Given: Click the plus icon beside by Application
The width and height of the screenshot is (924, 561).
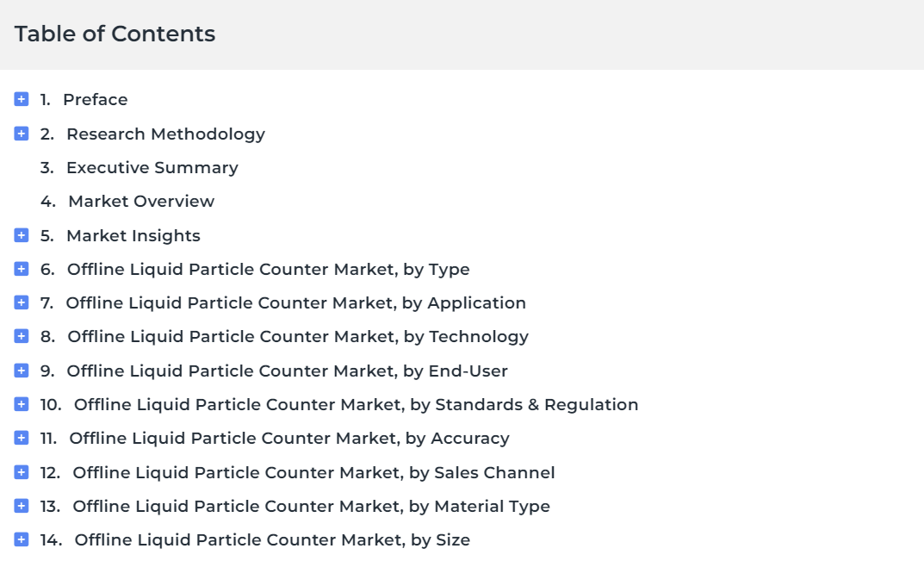Looking at the screenshot, I should [x=22, y=302].
